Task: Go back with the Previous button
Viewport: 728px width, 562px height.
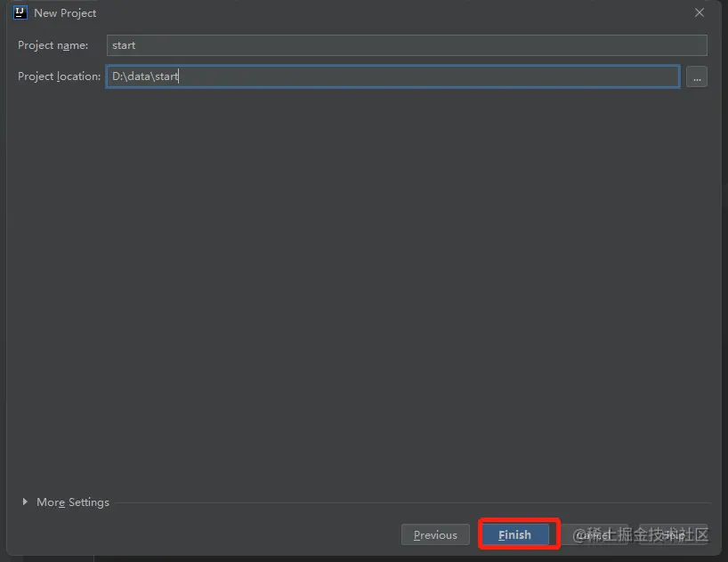Action: [x=435, y=534]
